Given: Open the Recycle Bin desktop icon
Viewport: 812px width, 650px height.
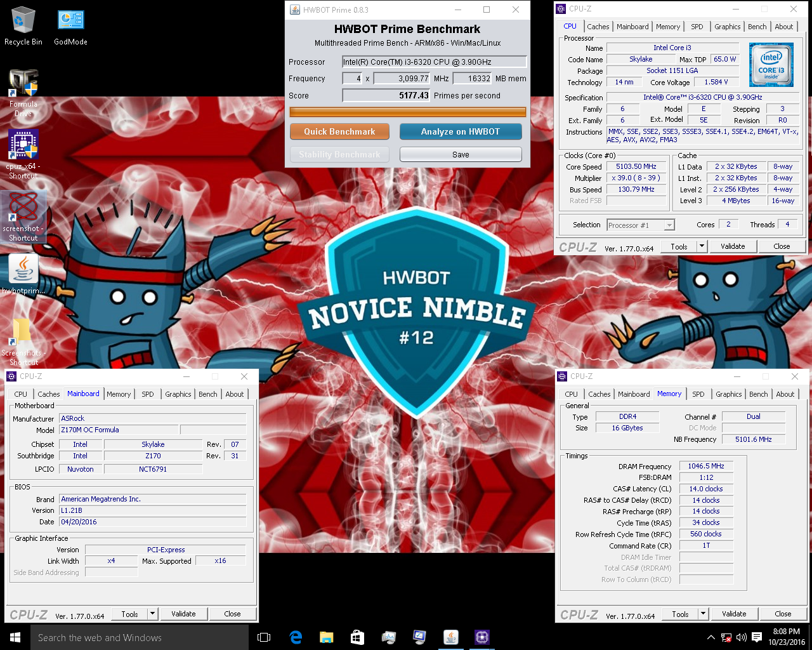Looking at the screenshot, I should pyautogui.click(x=23, y=25).
